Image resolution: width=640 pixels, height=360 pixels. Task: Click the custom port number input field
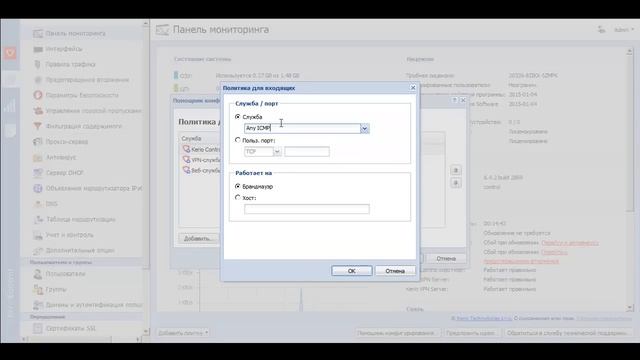[x=307, y=152]
